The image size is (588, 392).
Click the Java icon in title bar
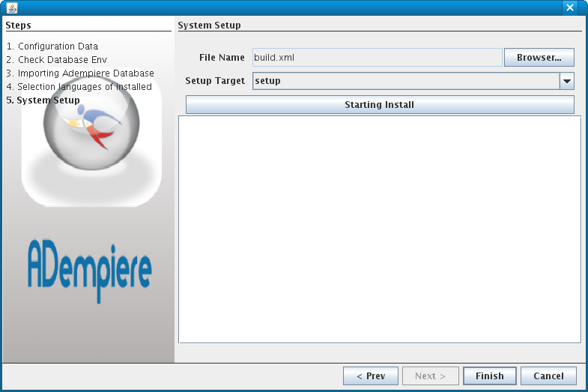[x=12, y=8]
